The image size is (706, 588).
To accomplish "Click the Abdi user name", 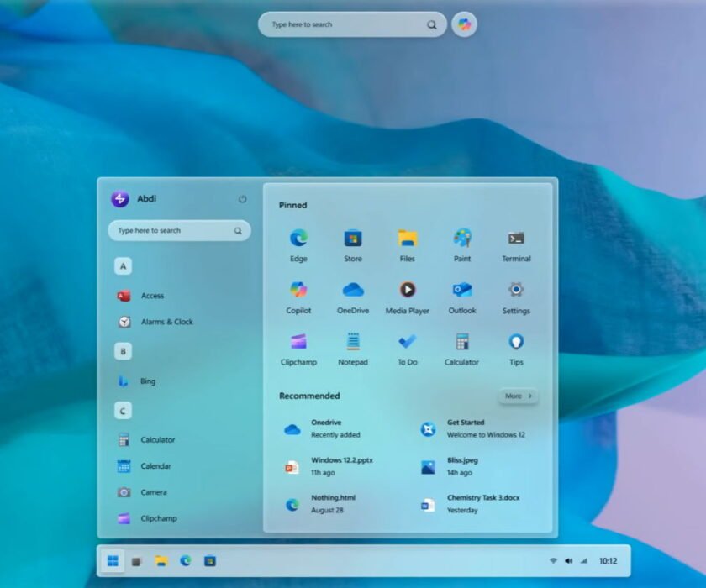I will pos(147,198).
